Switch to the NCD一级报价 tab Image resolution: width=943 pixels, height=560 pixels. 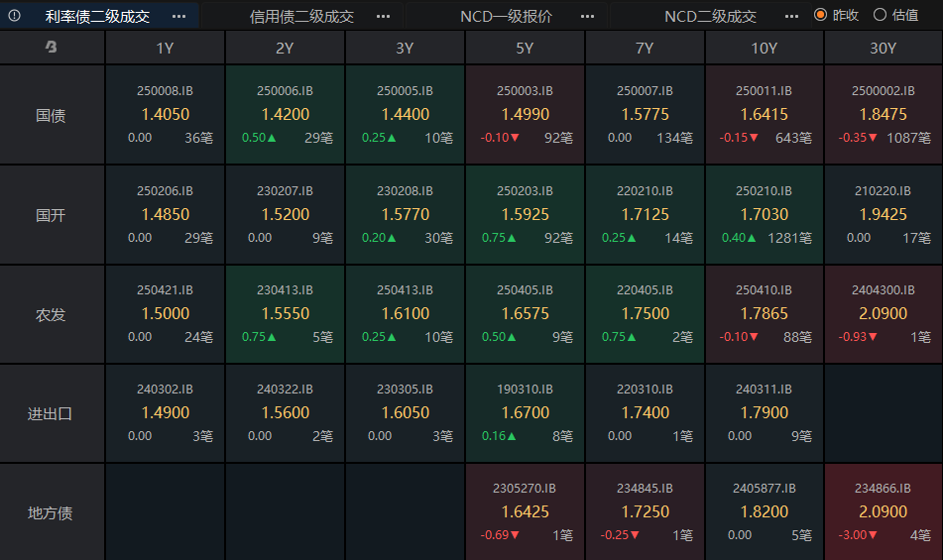click(506, 16)
